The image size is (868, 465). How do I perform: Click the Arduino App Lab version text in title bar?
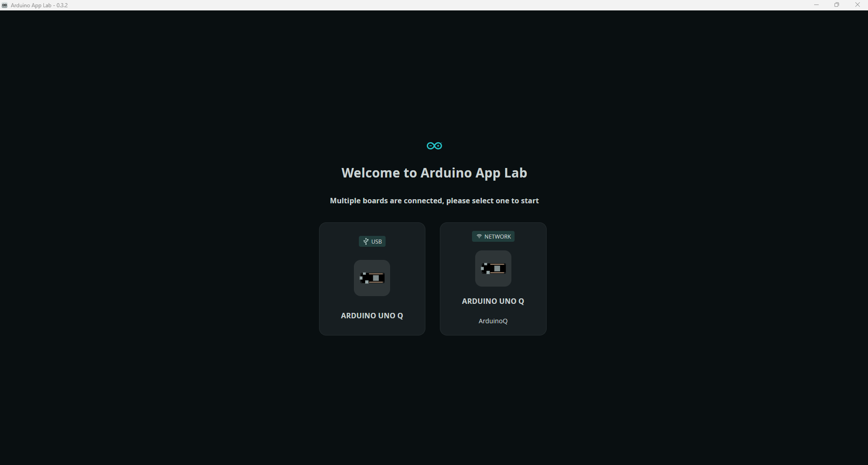[38, 5]
